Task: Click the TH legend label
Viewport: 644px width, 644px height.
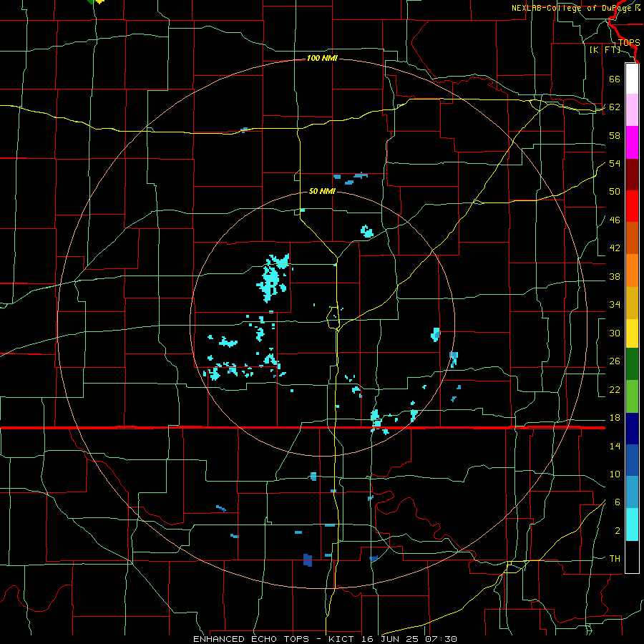Action: click(x=615, y=559)
